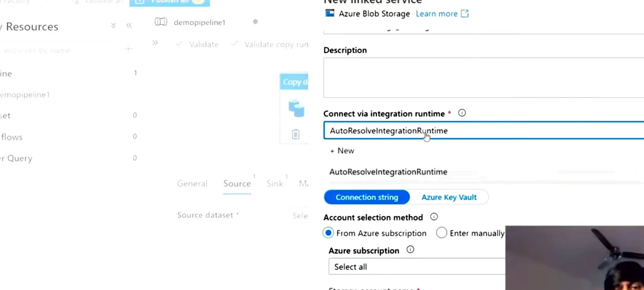This screenshot has height=290, width=644.
Task: Open the Source dataset Select dropdown
Action: click(x=300, y=216)
